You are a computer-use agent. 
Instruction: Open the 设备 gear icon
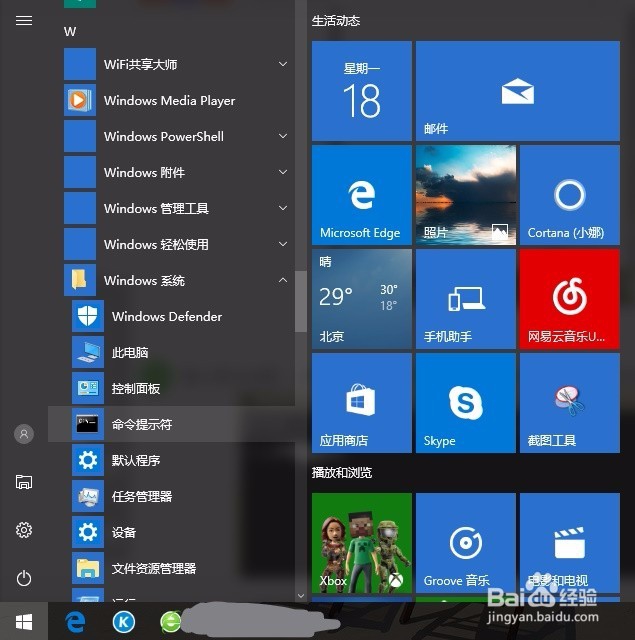point(88,532)
